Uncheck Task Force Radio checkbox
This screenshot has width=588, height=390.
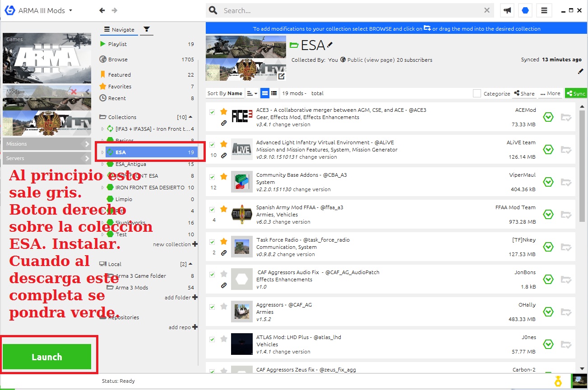coord(212,242)
